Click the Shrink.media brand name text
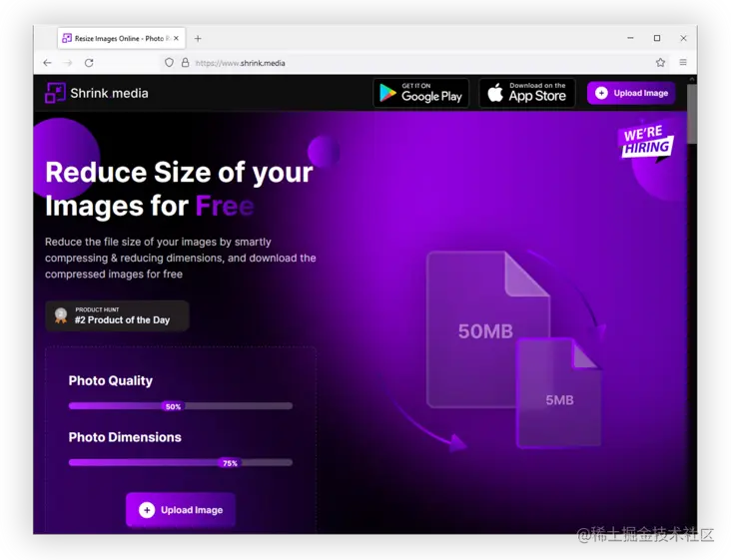This screenshot has height=560, width=731. [x=109, y=93]
